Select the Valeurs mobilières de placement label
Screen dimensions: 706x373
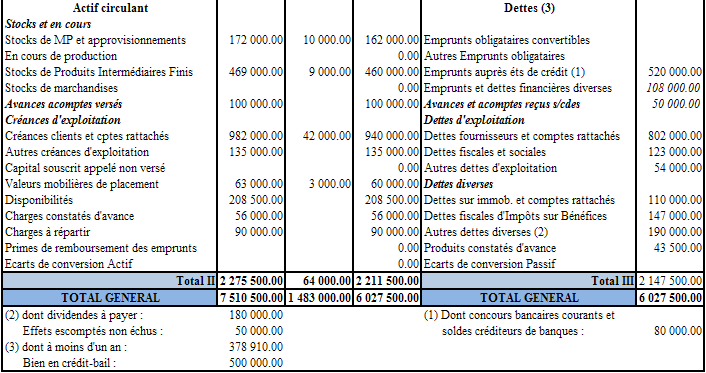point(82,184)
